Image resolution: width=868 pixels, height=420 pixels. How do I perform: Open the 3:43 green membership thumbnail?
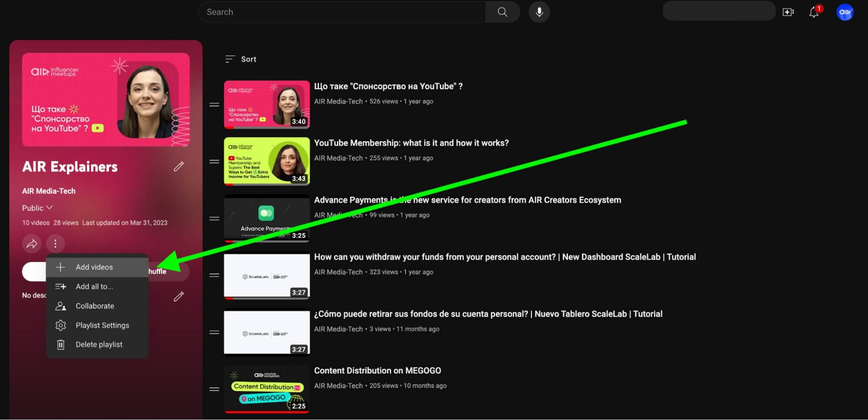[x=267, y=162]
